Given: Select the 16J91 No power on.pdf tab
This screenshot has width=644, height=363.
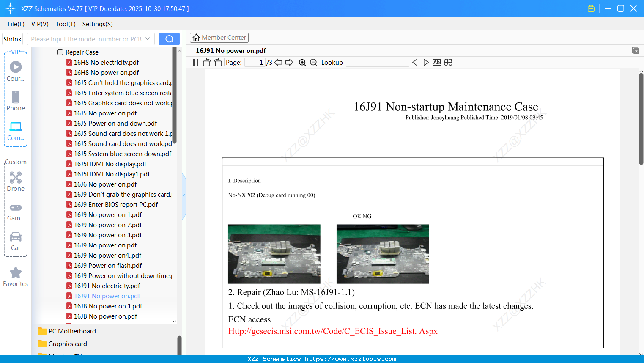Looking at the screenshot, I should click(231, 51).
